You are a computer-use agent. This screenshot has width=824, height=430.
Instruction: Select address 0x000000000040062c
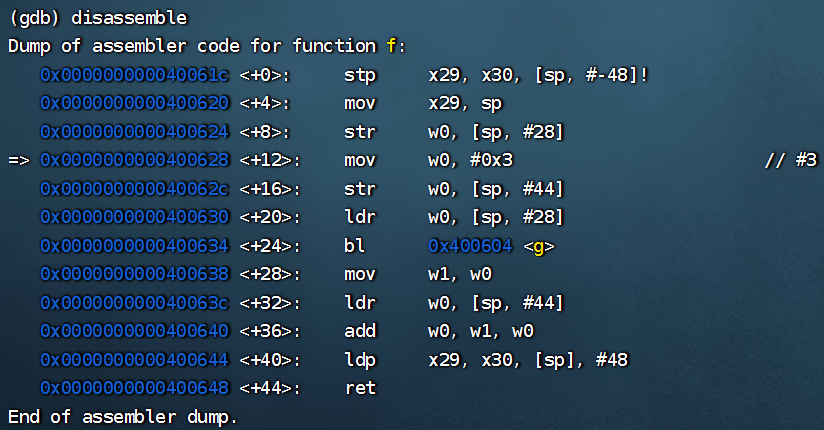coord(135,189)
